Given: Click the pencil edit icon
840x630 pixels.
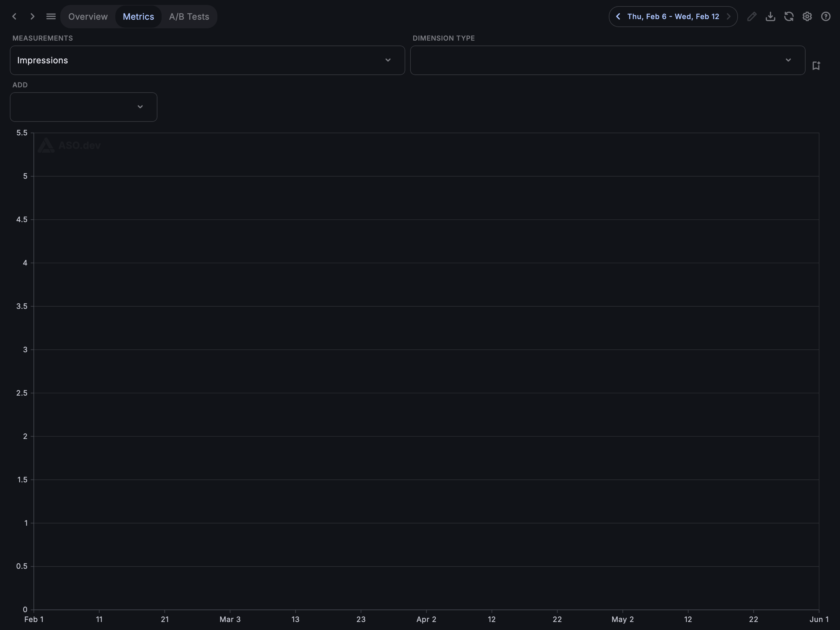Looking at the screenshot, I should coord(752,16).
